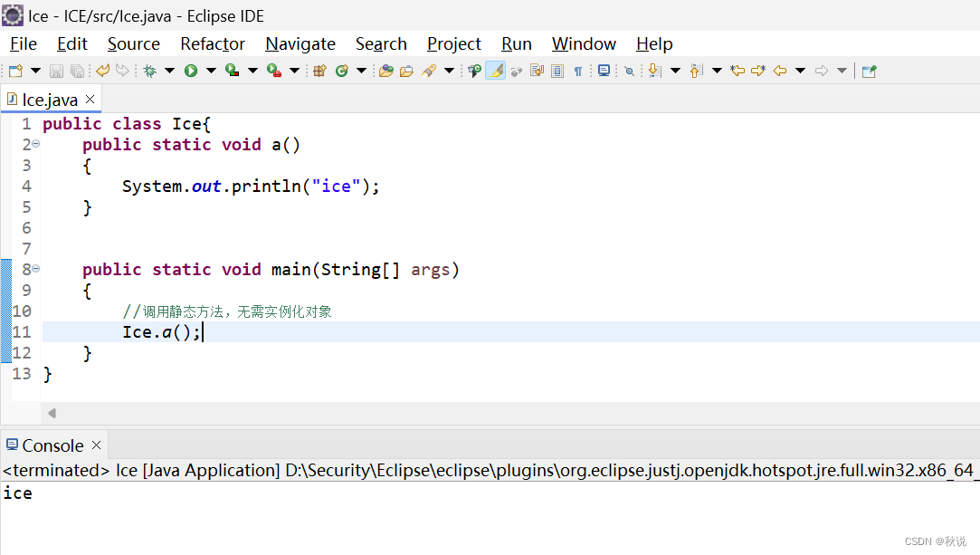Toggle the gray footprints toolbar button
The image size is (980, 555).
click(517, 72)
